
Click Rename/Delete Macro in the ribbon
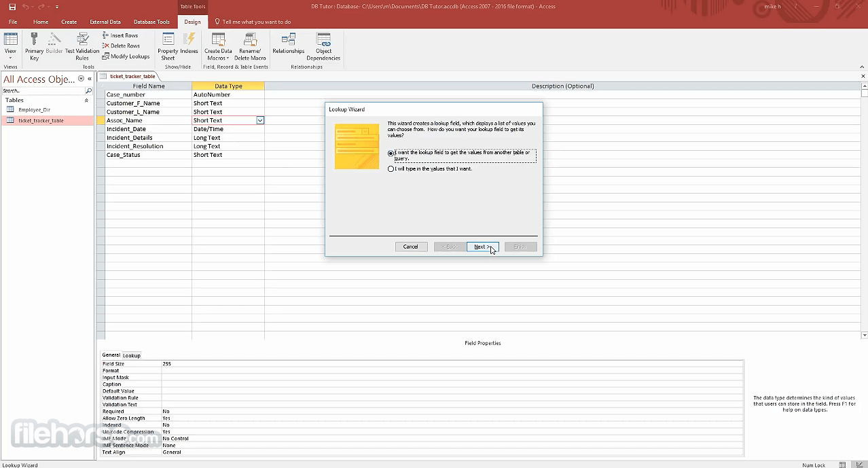pos(250,47)
